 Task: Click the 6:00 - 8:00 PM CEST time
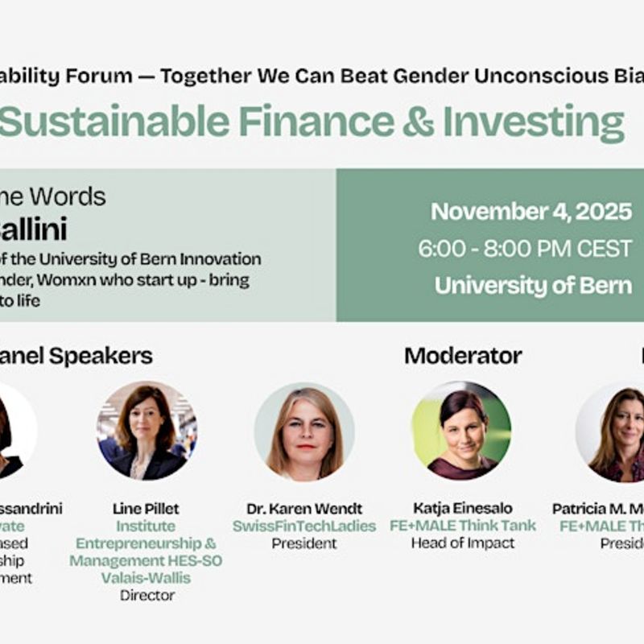click(x=524, y=249)
